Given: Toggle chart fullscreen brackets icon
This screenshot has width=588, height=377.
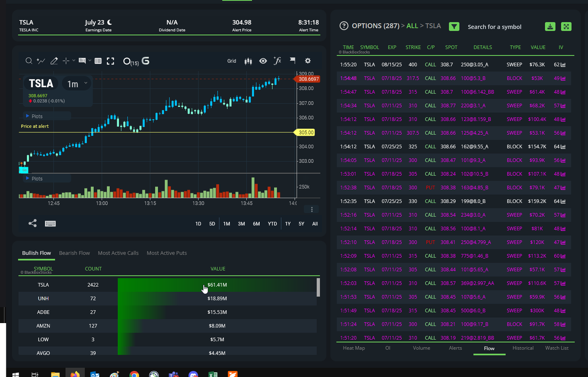Looking at the screenshot, I should point(110,61).
